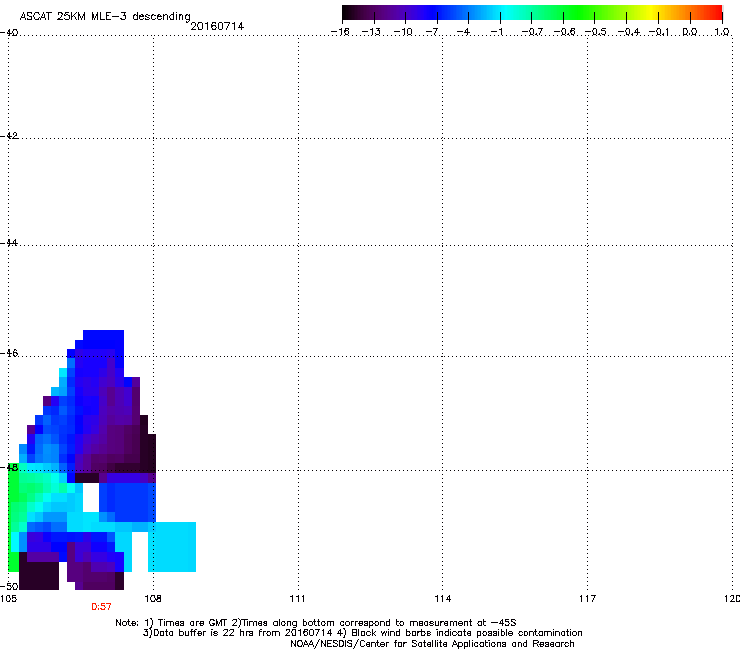This screenshot has width=740, height=650.
Task: Click the color bar label -10
Action: [x=403, y=32]
